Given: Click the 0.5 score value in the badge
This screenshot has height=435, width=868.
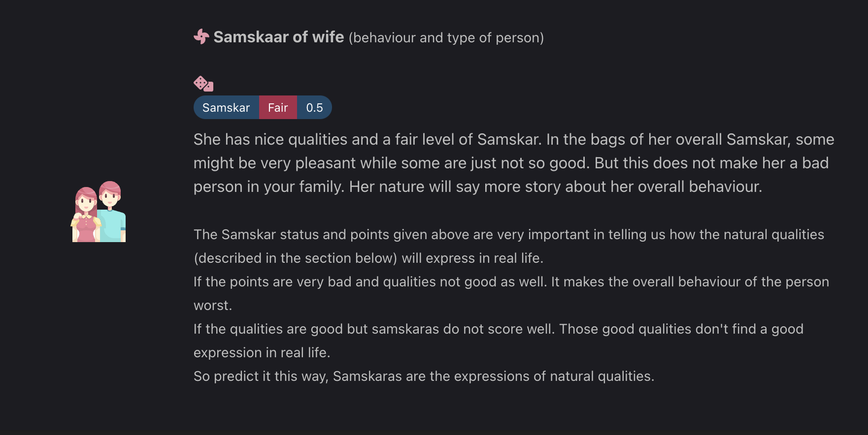Looking at the screenshot, I should pyautogui.click(x=314, y=108).
